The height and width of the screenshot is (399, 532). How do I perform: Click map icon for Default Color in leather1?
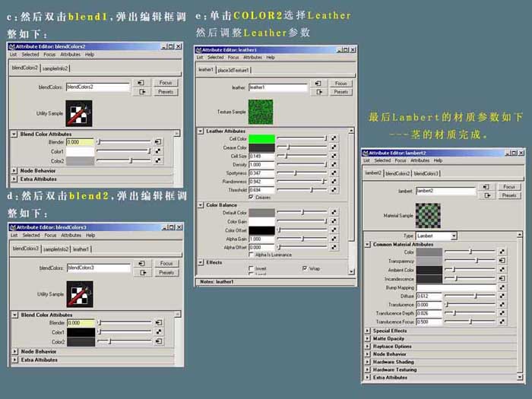click(334, 212)
